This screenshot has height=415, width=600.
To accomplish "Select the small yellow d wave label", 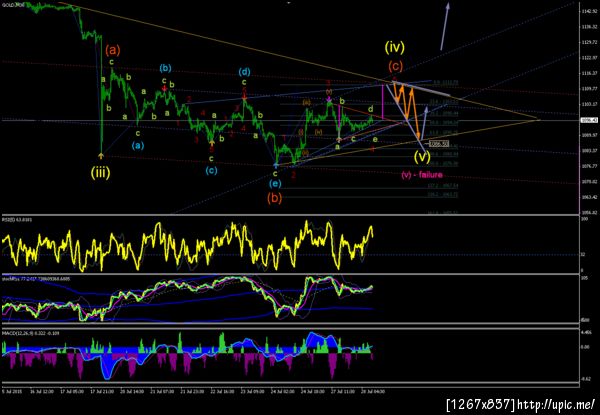I will pos(370,109).
